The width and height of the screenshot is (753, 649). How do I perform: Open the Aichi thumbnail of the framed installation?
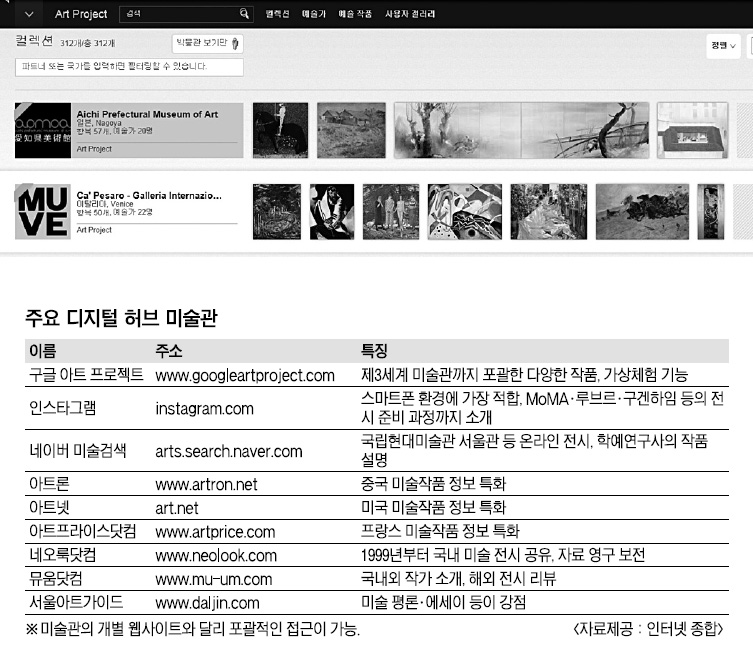coord(692,130)
